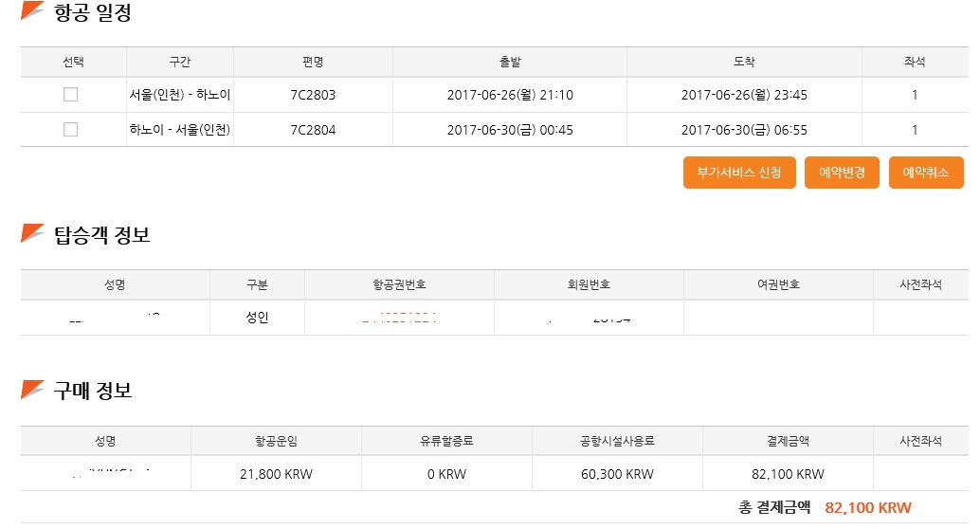Click the 여권번호 column header
The width and height of the screenshot is (980, 529).
(778, 284)
